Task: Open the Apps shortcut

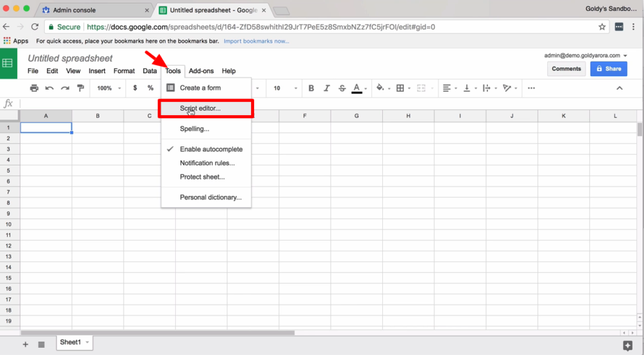Action: [x=16, y=41]
